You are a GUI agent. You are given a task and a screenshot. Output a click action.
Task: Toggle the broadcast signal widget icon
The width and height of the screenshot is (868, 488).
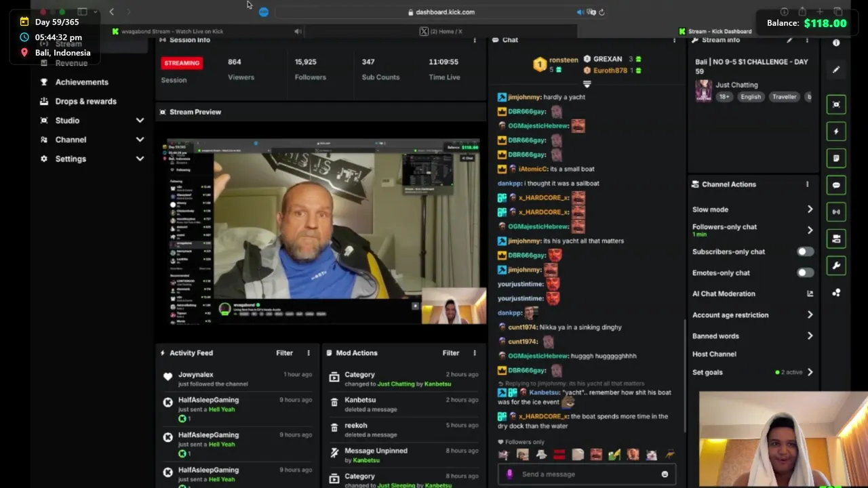tap(836, 211)
